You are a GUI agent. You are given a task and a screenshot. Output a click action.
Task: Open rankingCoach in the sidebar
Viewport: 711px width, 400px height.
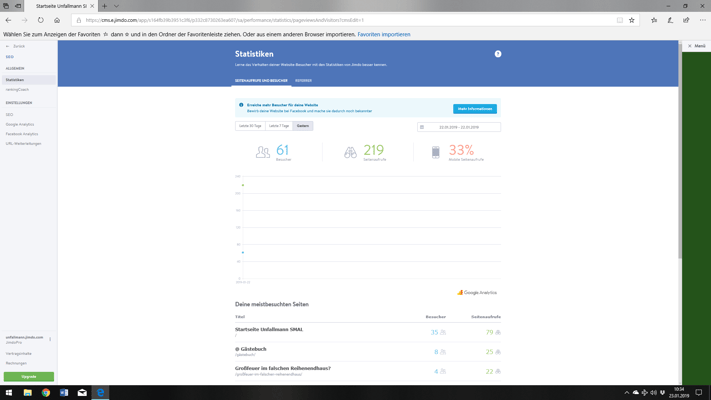(17, 90)
